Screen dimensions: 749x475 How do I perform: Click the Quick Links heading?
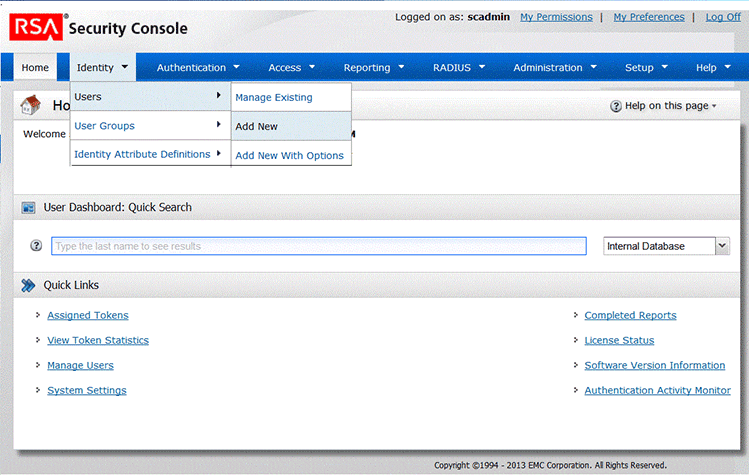coord(71,285)
